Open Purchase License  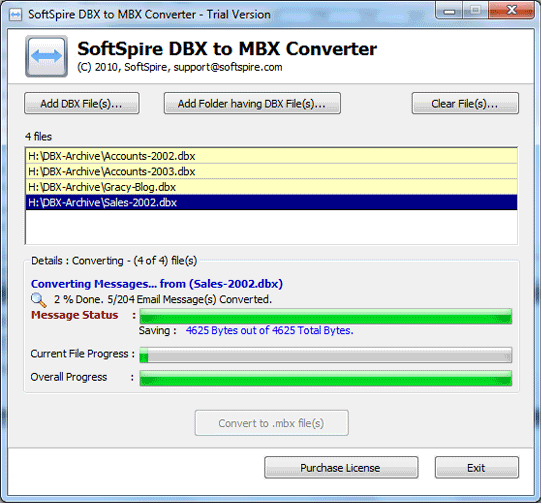click(341, 468)
